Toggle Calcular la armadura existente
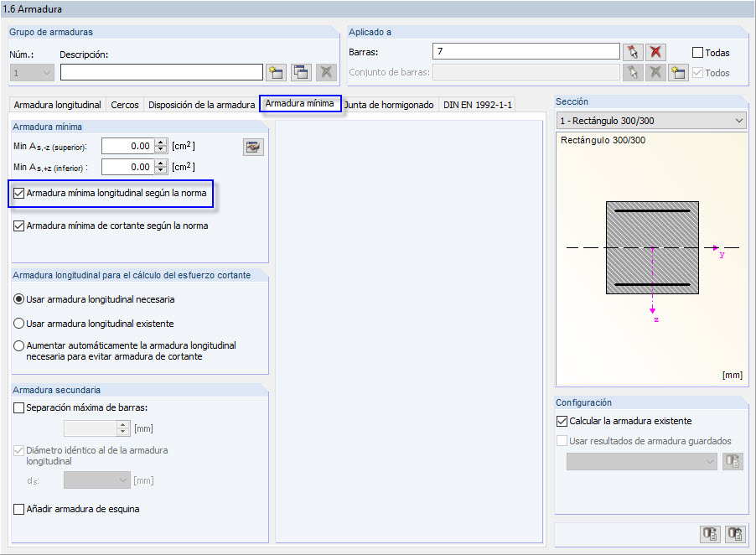 click(562, 421)
